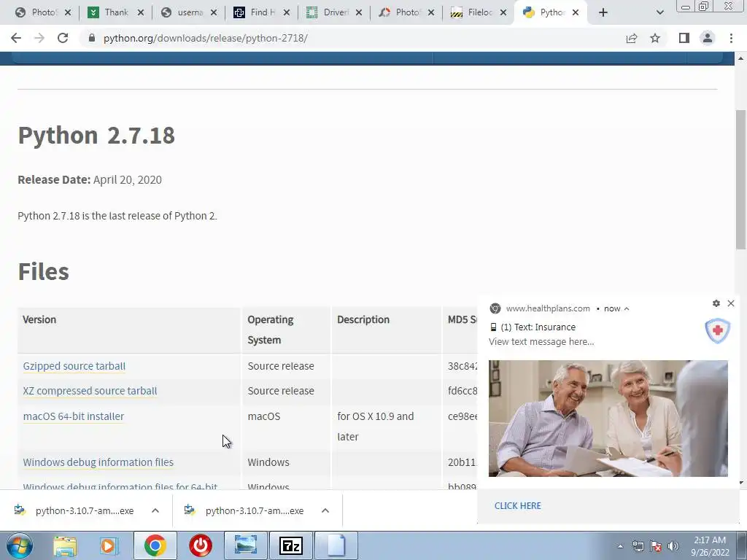Show hidden system tray icons
Screen dimensions: 747x560
pos(620,547)
